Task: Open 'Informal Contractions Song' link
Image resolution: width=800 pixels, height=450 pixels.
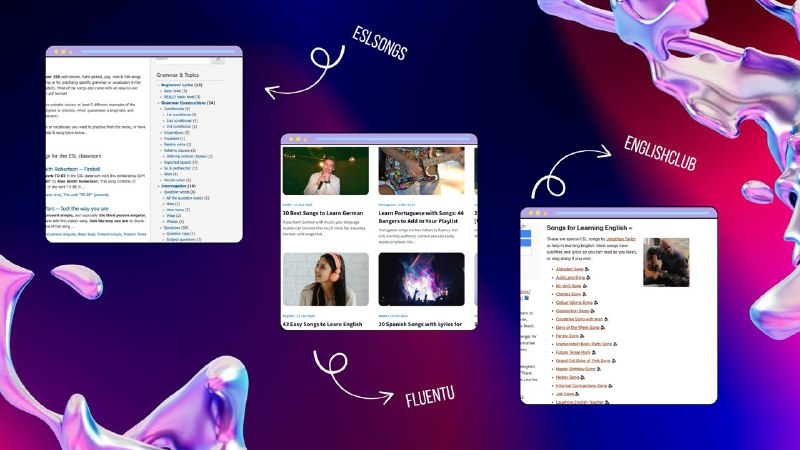Action: coord(581,386)
